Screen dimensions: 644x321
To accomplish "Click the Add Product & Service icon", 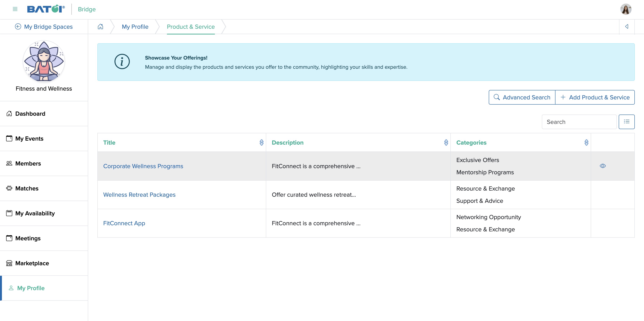I will [563, 97].
